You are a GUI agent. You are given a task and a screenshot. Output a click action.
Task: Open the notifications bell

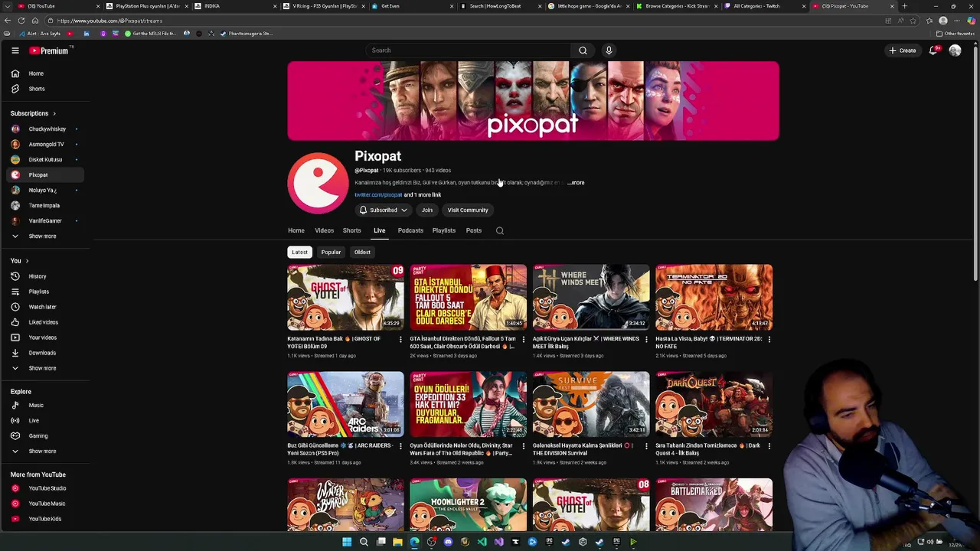(933, 51)
